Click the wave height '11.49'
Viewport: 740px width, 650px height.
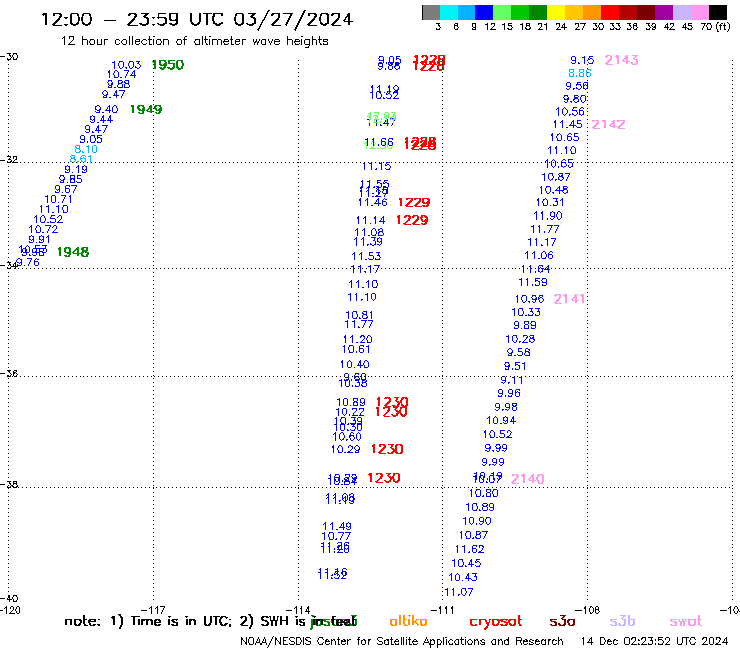(x=336, y=526)
